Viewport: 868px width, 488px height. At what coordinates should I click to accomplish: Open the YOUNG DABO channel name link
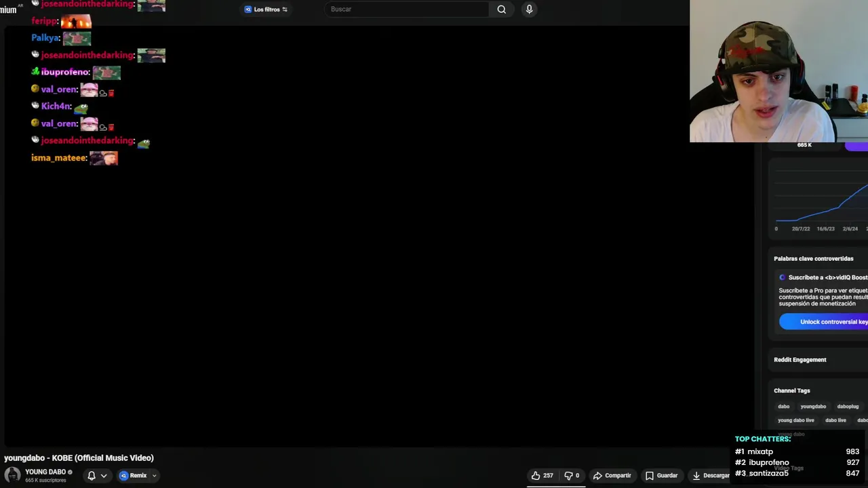click(45, 472)
